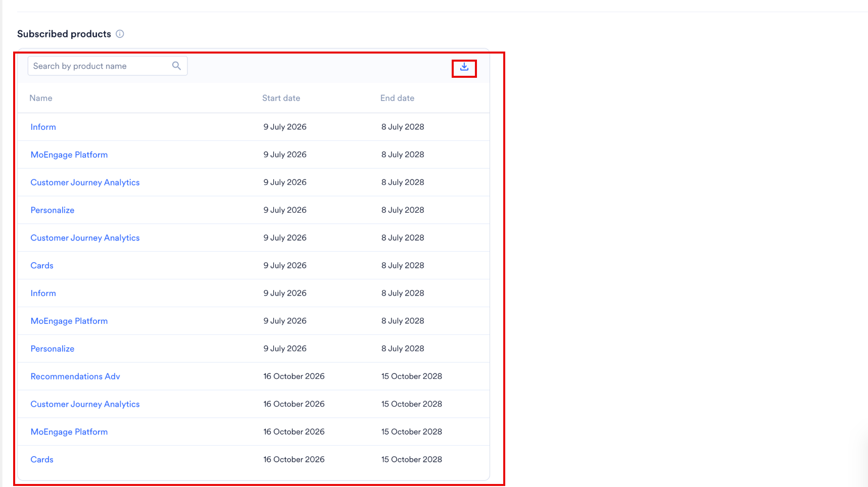Download the subscribed products list
The height and width of the screenshot is (487, 868).
[x=464, y=67]
